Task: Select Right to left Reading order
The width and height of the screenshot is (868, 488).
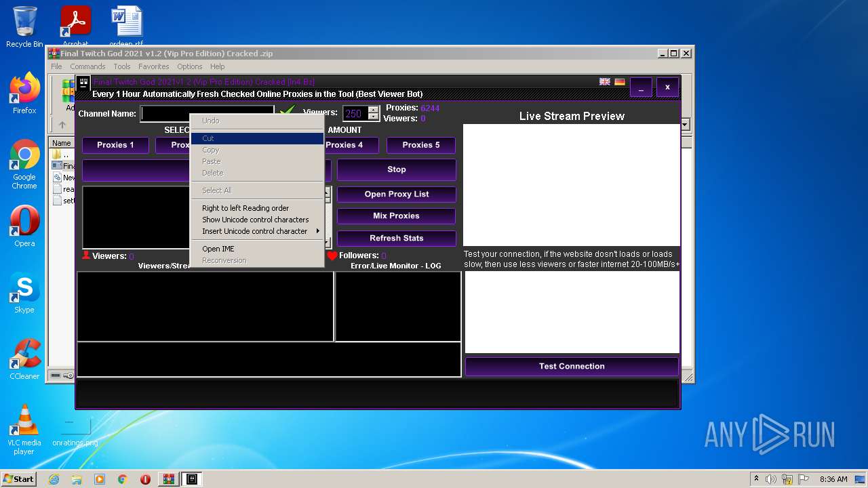Action: (258, 208)
